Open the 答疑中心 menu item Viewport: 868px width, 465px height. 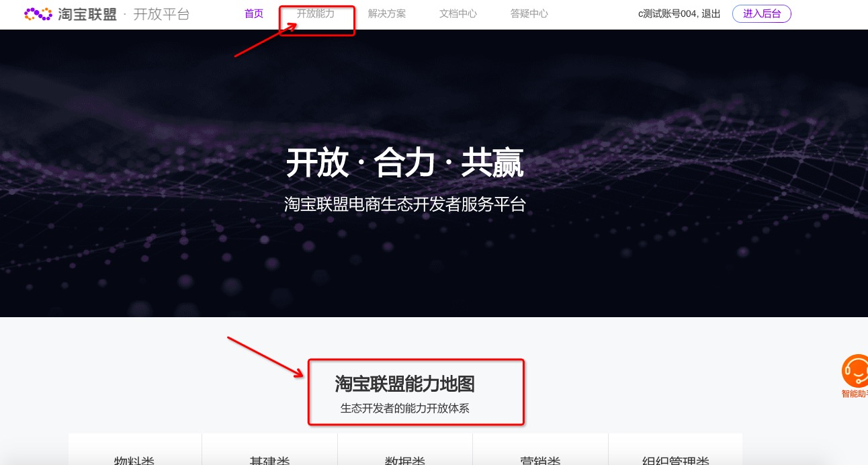(x=529, y=13)
